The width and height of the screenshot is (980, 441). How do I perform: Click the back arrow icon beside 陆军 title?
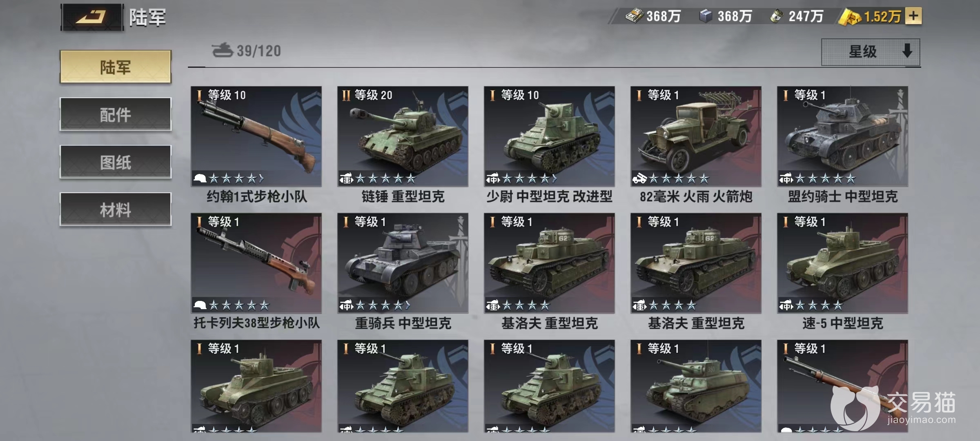[x=91, y=17]
